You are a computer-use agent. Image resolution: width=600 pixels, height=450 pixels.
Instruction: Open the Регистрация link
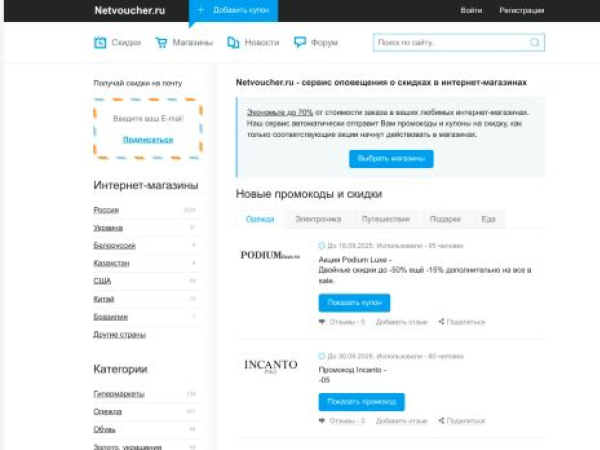522,10
